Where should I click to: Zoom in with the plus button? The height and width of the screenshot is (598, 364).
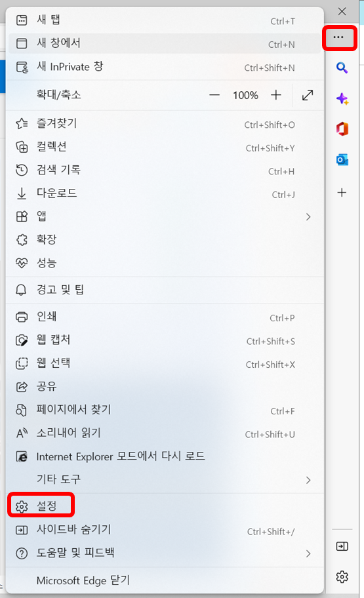(x=276, y=95)
